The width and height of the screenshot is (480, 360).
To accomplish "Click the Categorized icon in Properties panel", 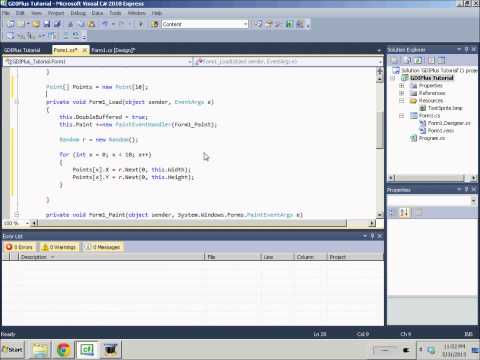I will [392, 212].
